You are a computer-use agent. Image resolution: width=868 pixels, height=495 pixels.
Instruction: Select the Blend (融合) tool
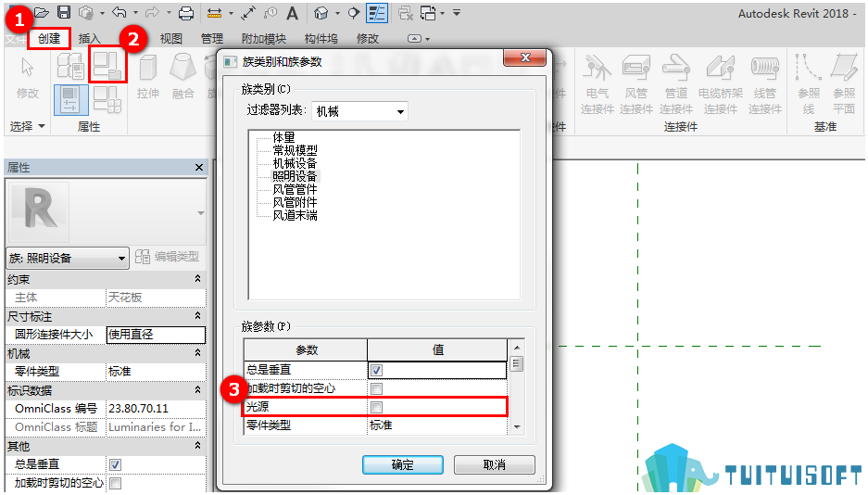tap(182, 76)
